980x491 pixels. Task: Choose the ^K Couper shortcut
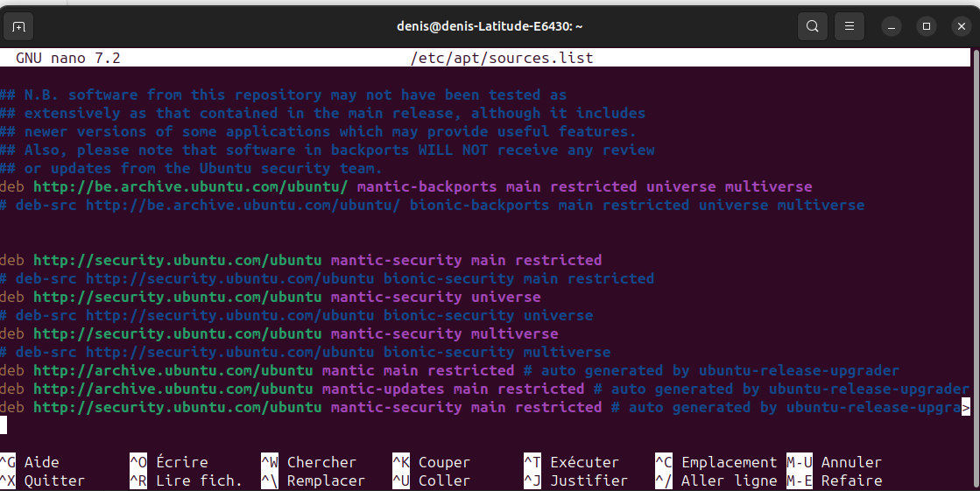(x=431, y=462)
